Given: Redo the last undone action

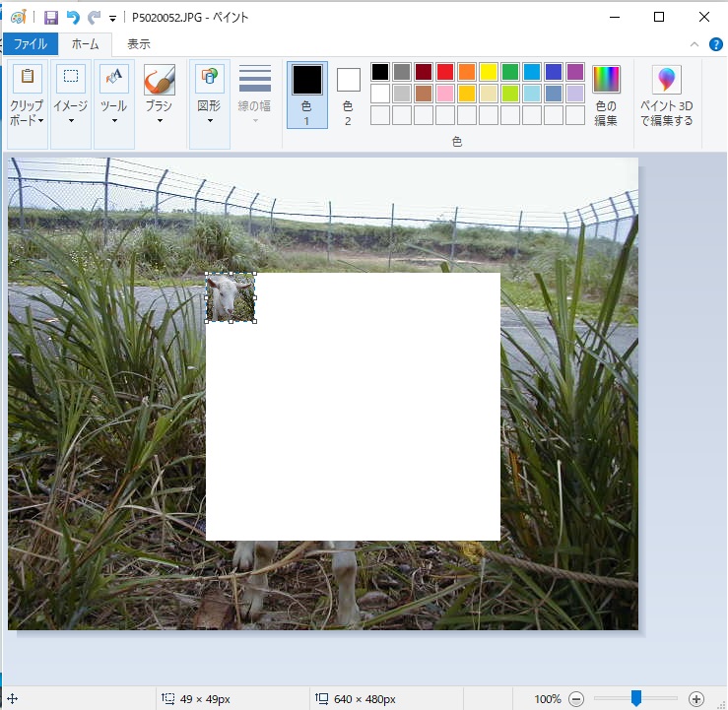Looking at the screenshot, I should tap(95, 18).
